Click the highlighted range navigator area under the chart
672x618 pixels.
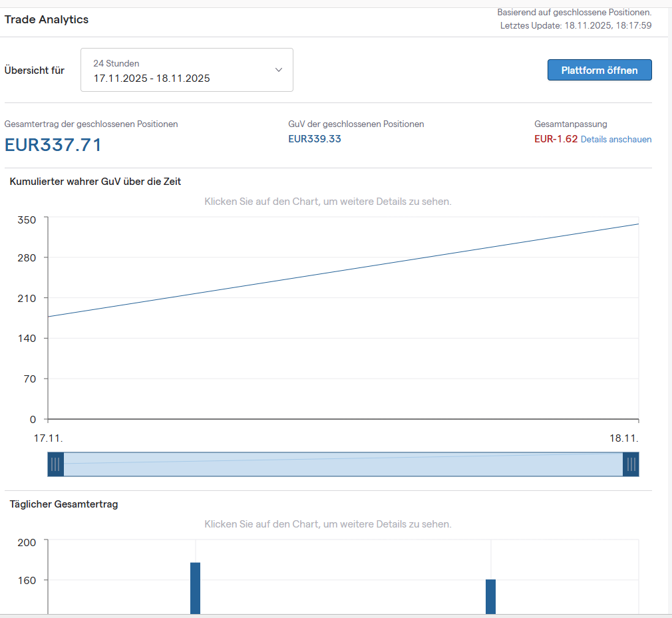(x=343, y=464)
